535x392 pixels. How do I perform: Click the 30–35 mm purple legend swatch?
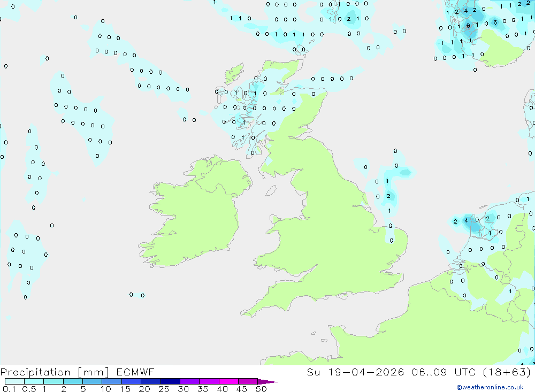(189, 381)
